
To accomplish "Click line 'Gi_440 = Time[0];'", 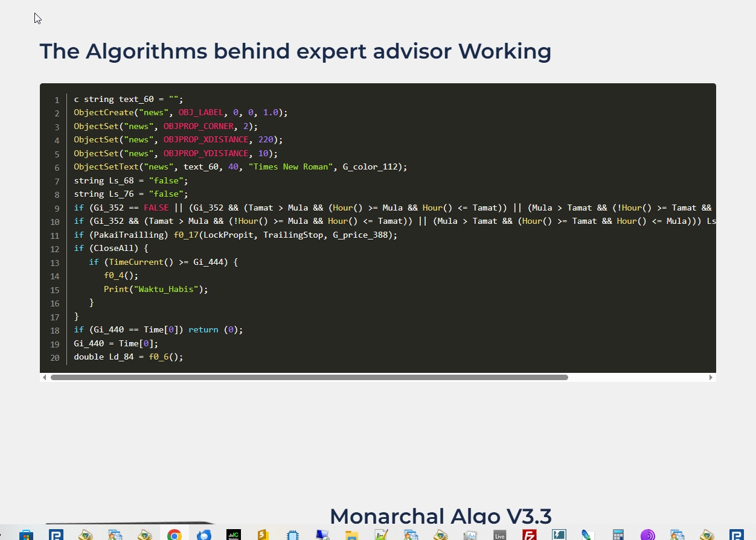I will point(116,343).
